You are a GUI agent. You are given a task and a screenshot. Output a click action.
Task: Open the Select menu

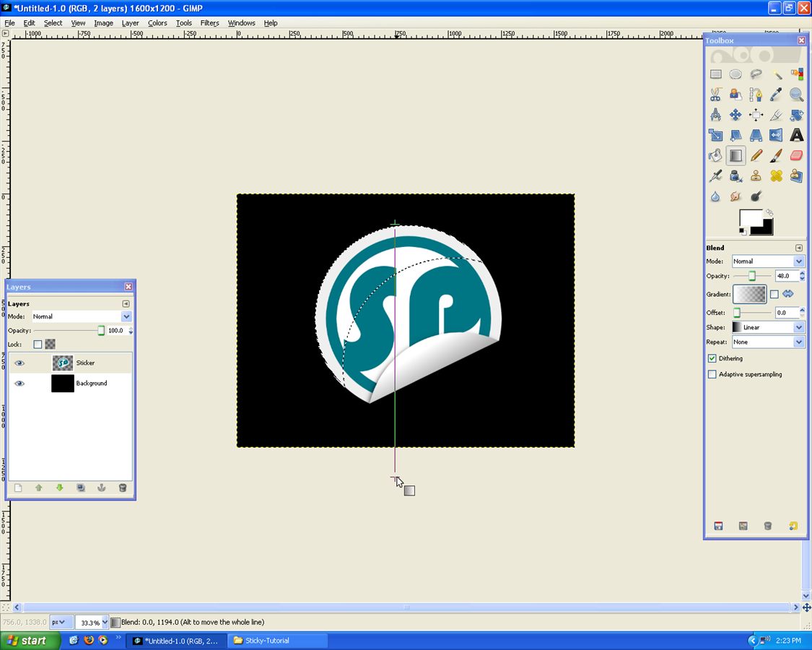[x=53, y=23]
